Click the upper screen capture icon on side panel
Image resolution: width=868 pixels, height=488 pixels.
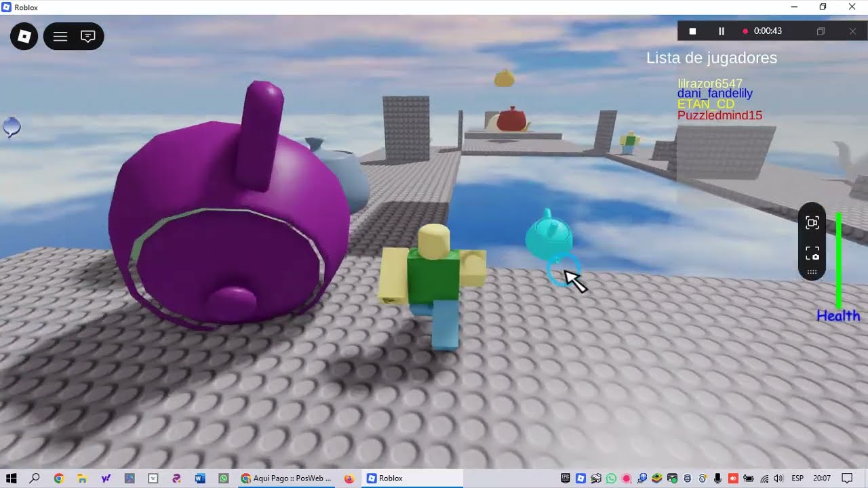click(812, 223)
